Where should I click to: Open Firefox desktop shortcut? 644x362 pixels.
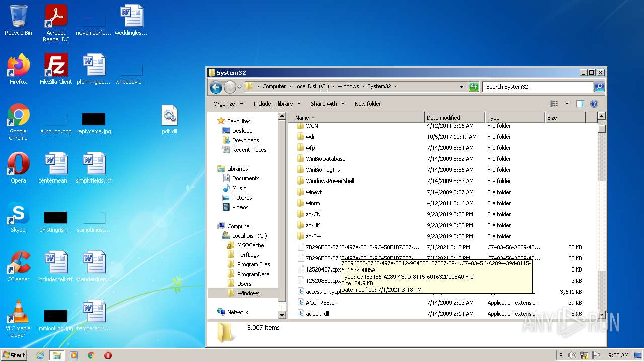click(x=18, y=69)
